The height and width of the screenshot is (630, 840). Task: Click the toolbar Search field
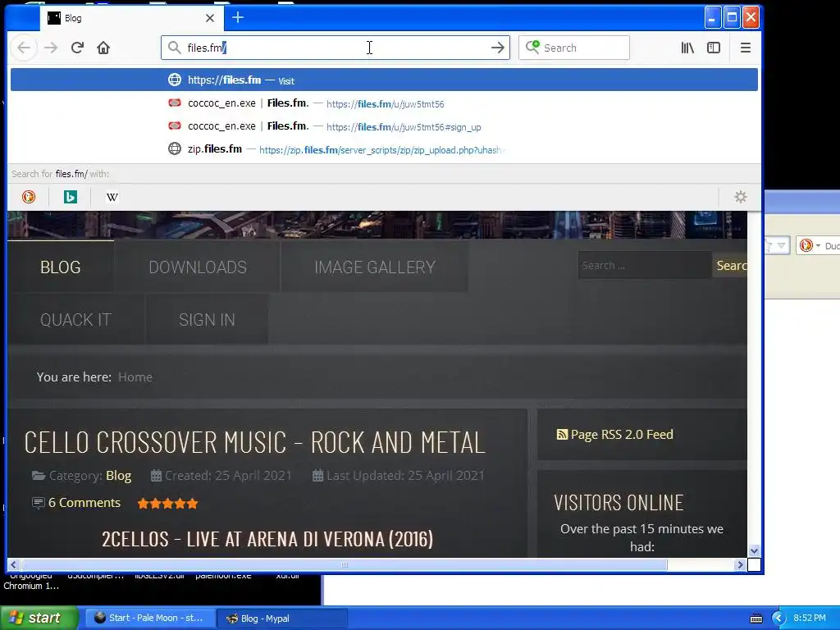573,48
